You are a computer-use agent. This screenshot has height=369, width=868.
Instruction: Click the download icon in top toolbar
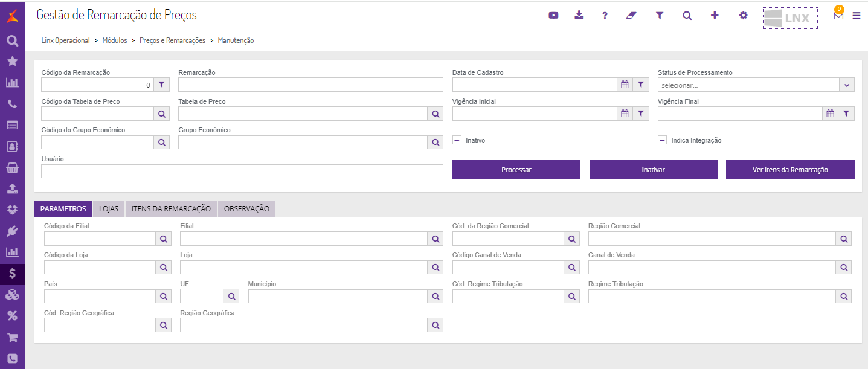tap(579, 16)
